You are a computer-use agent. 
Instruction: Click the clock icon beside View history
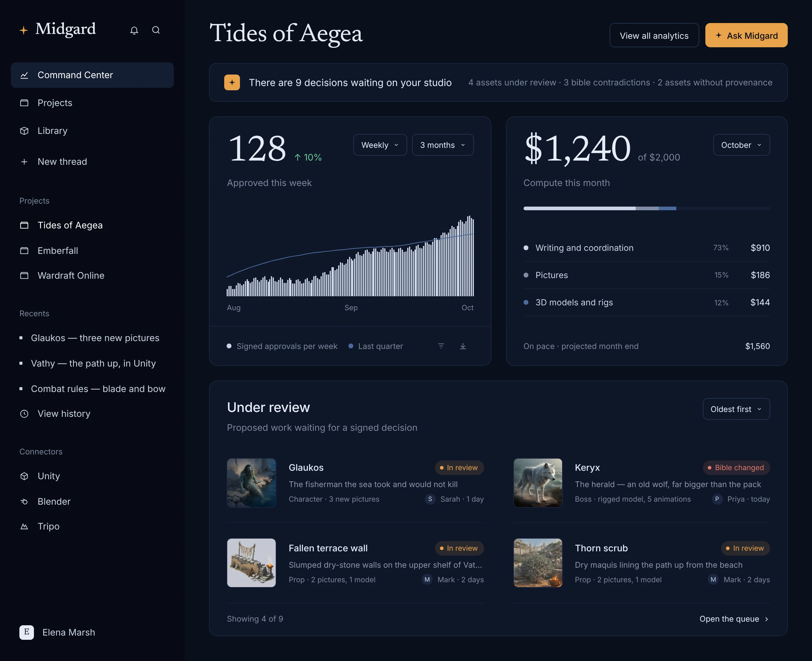tap(24, 414)
